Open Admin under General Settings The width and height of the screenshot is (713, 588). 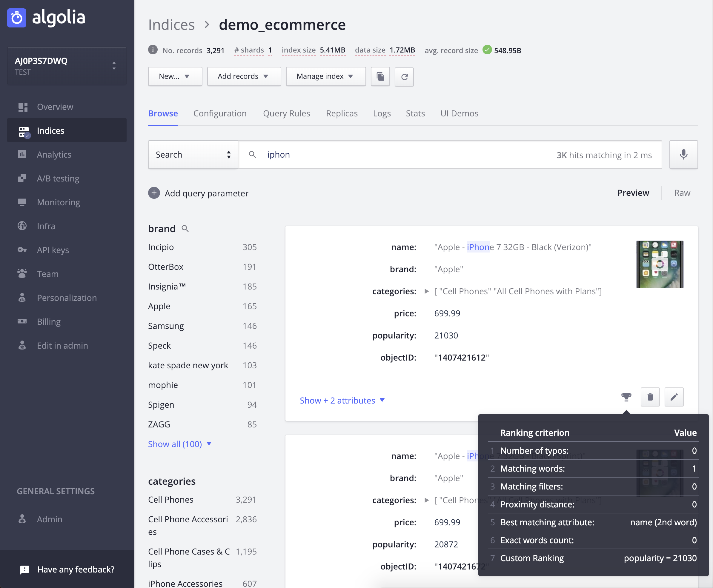point(50,519)
